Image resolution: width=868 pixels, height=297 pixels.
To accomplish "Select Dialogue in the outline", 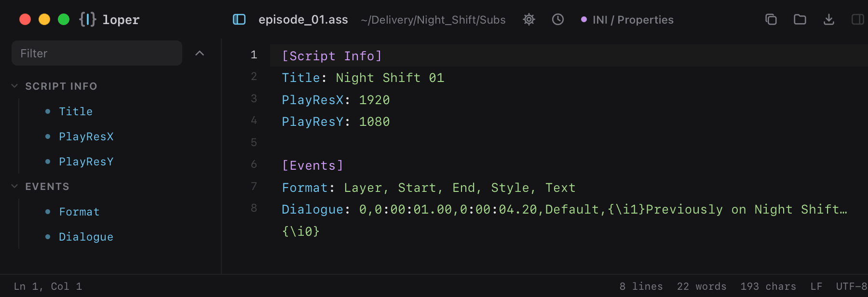I will pos(86,237).
